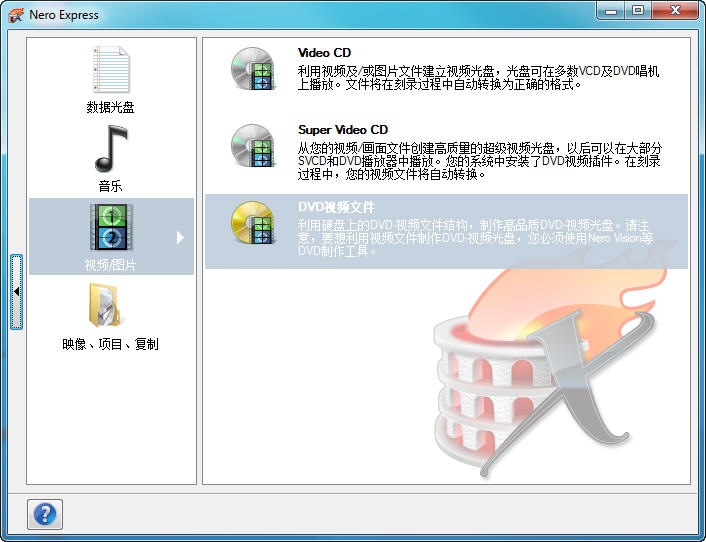Click the 音乐 label

pyautogui.click(x=110, y=186)
